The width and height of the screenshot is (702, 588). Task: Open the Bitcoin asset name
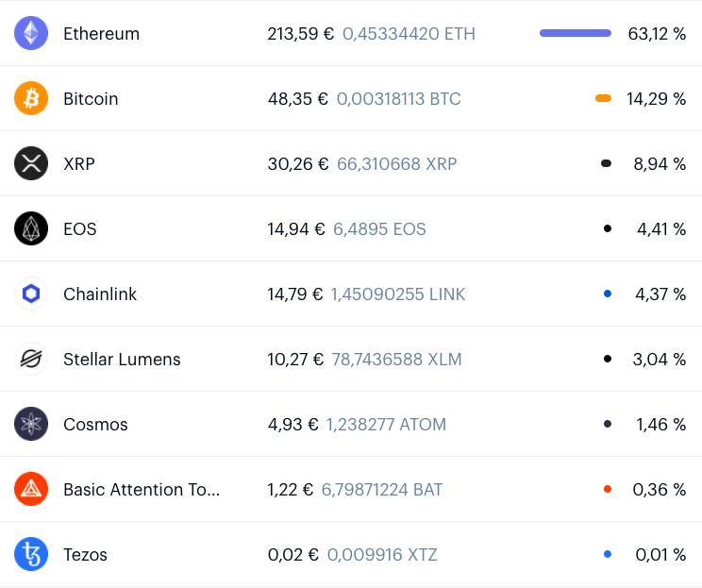(x=91, y=98)
